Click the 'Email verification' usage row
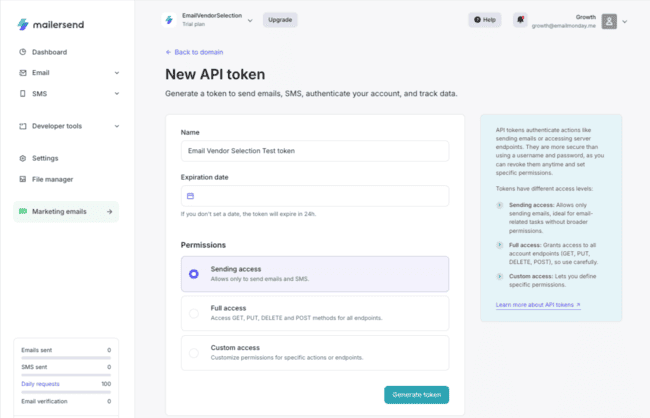The image size is (650, 418). tap(66, 401)
